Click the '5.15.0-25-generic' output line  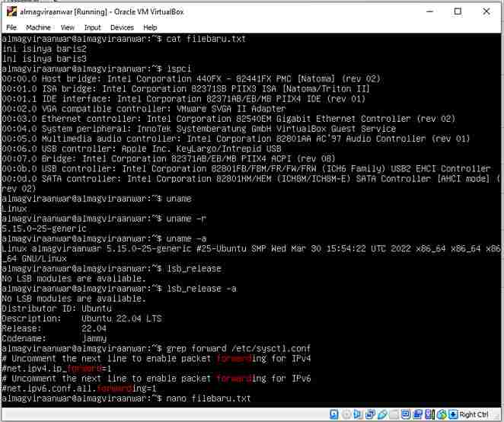(x=44, y=229)
